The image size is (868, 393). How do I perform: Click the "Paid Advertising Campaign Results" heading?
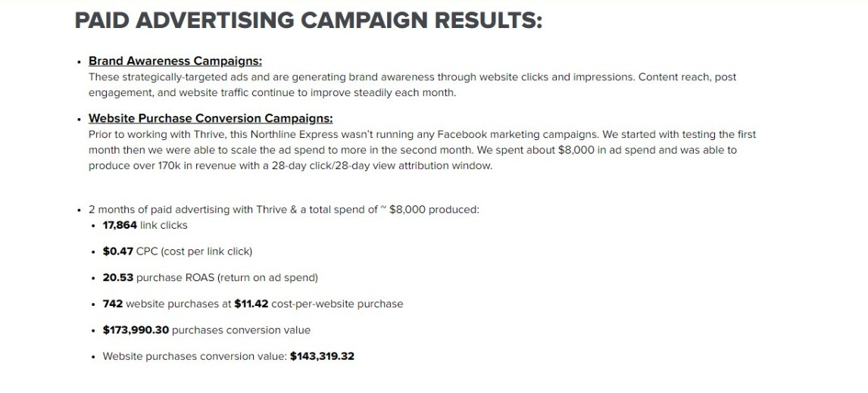click(x=308, y=20)
